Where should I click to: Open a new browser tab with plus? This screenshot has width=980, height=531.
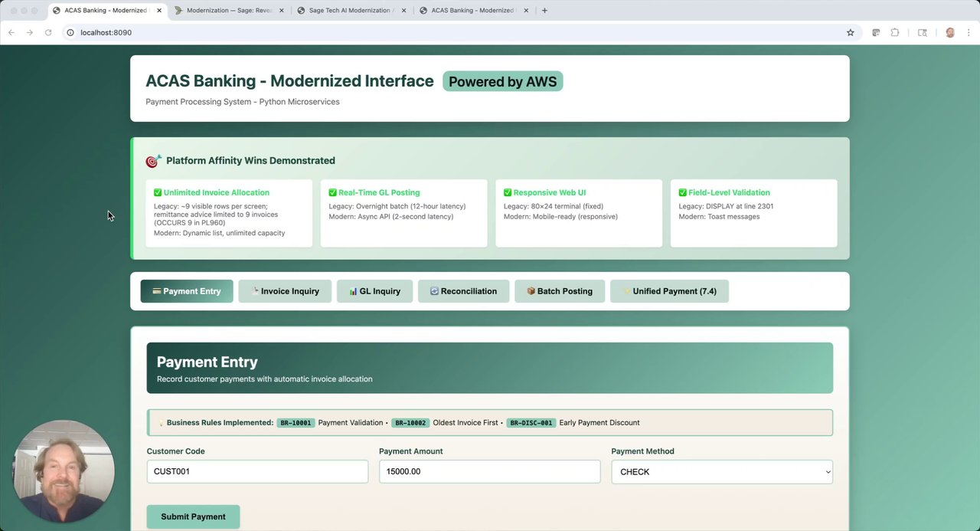coord(544,11)
